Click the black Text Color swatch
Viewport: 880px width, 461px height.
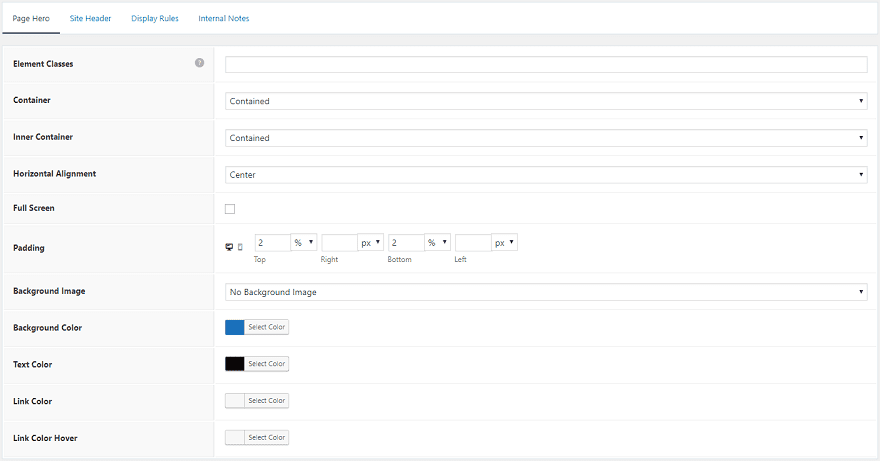click(235, 364)
